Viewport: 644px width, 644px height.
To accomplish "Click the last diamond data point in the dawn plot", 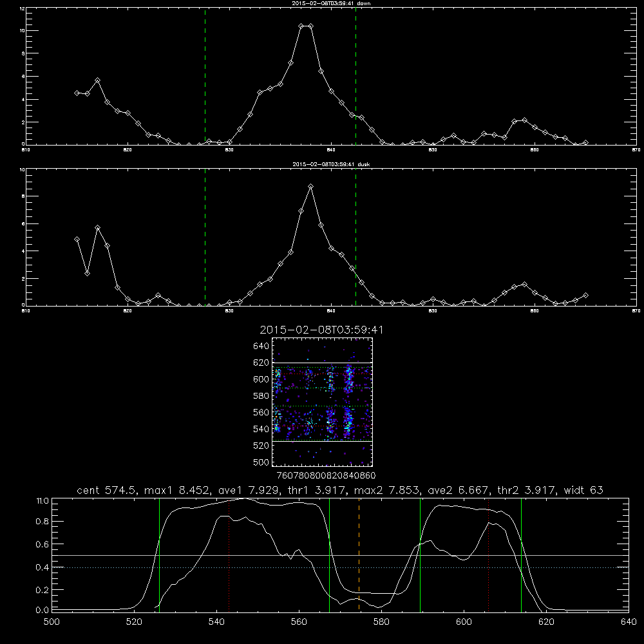I will [585, 143].
